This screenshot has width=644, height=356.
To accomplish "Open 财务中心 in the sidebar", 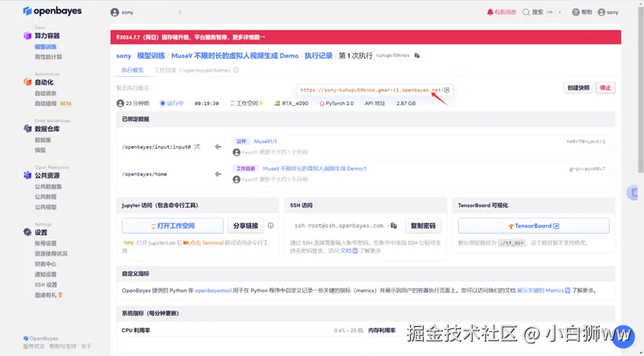I will coord(45,264).
